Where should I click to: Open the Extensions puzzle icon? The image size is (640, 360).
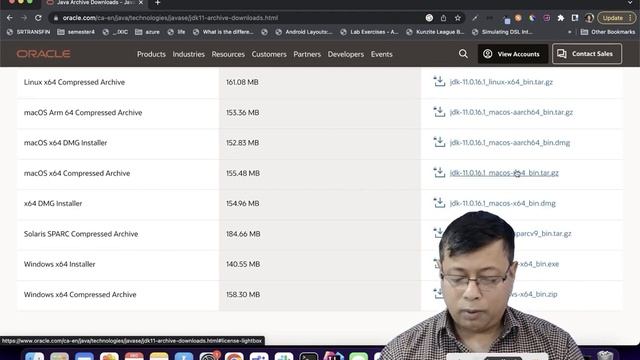tap(561, 18)
